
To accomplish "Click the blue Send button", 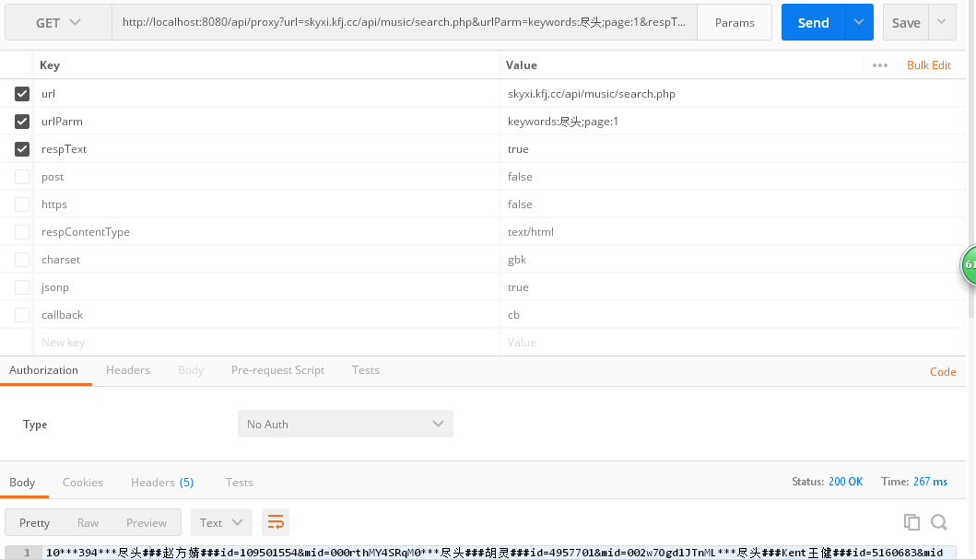I will click(813, 23).
